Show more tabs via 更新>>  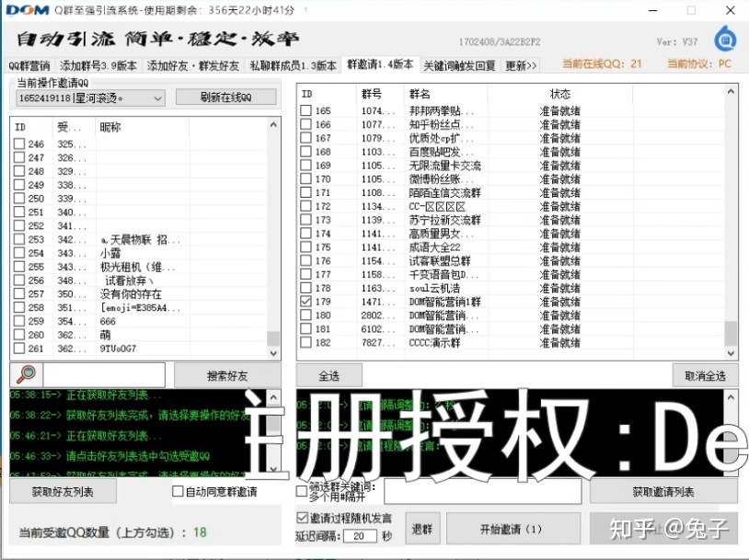click(x=521, y=65)
